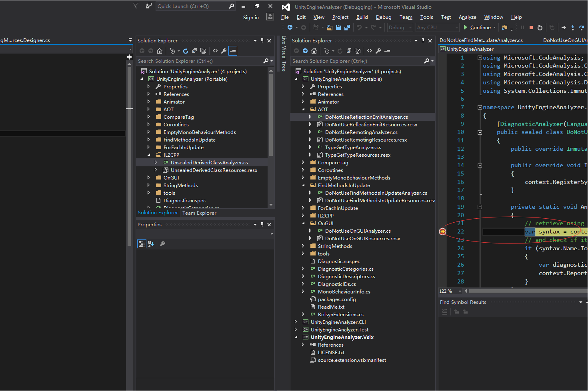This screenshot has width=588, height=391.
Task: Click Save All in the main toolbar
Action: click(x=347, y=28)
